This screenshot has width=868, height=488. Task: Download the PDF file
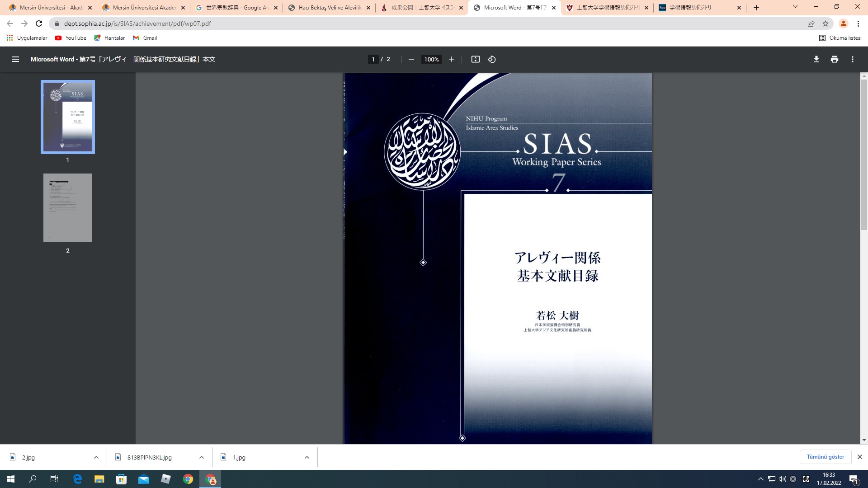click(x=816, y=59)
